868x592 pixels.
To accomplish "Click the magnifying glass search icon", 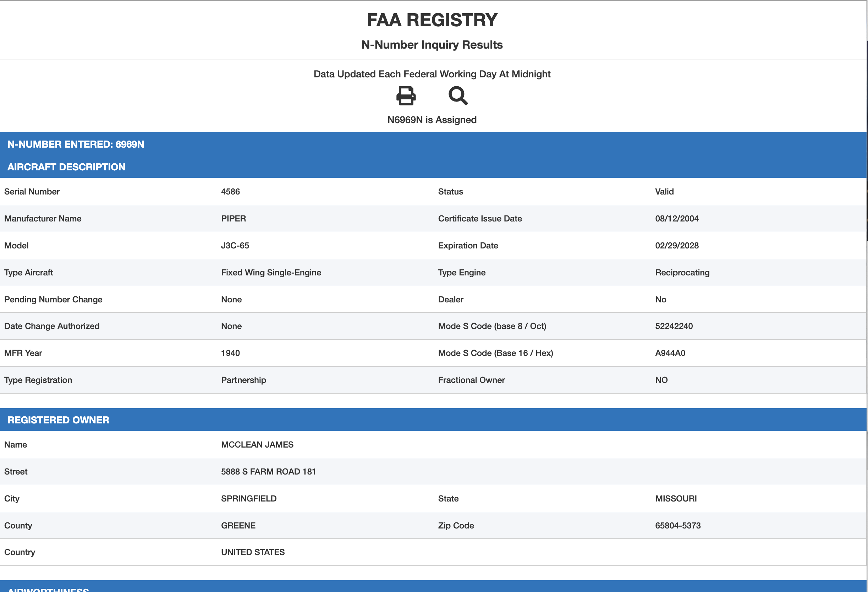I will coord(457,95).
